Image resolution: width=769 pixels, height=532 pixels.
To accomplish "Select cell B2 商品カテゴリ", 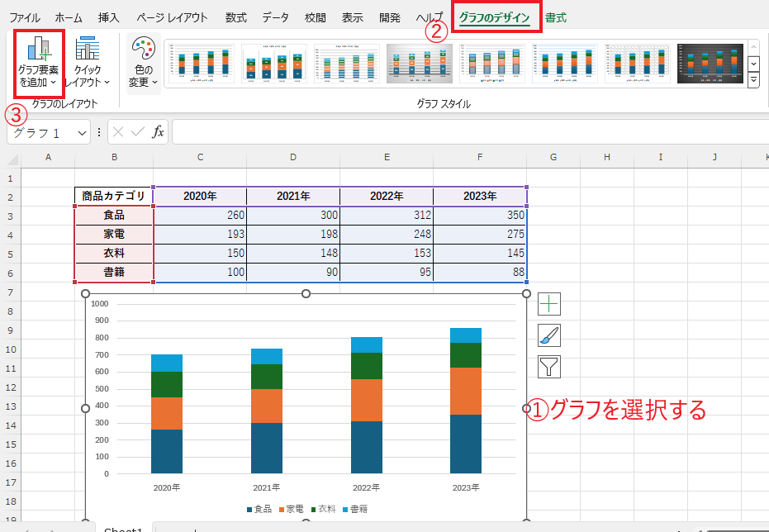I will tap(114, 197).
